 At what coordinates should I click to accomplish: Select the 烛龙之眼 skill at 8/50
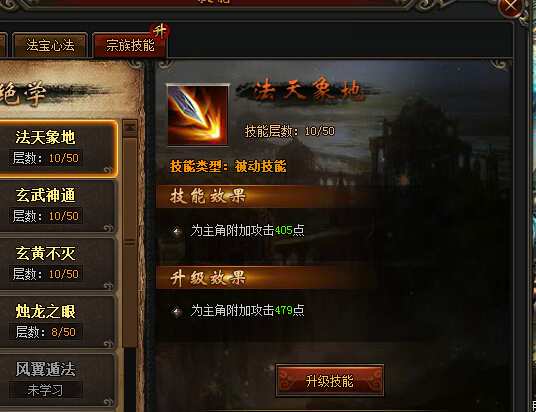tap(56, 322)
